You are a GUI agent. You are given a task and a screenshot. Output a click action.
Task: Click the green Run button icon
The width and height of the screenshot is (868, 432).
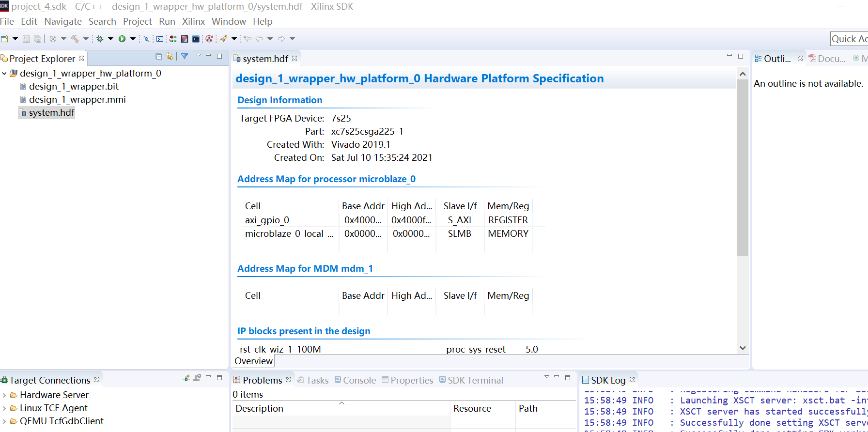(x=122, y=39)
